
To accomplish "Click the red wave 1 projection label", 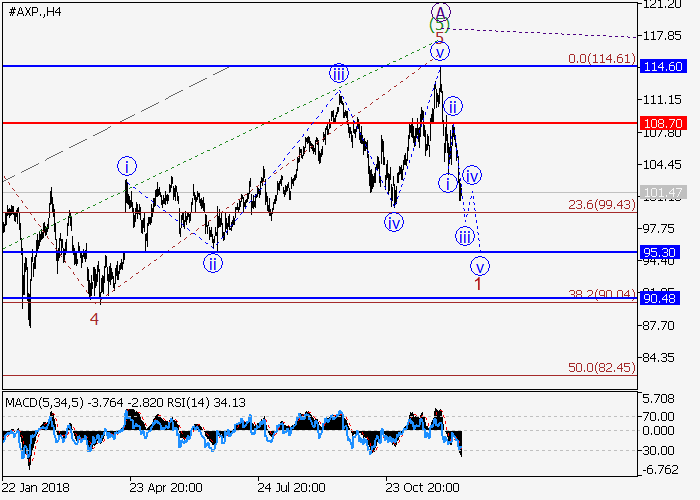I will click(478, 284).
